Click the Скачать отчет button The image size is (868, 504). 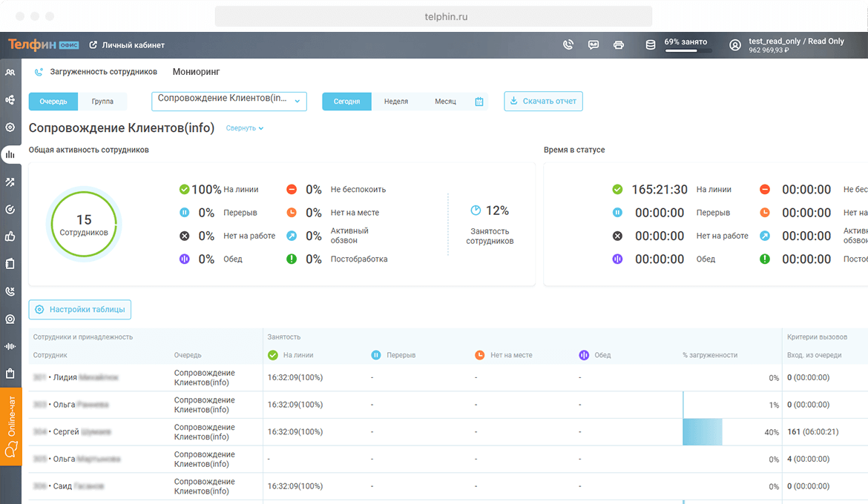[543, 101]
